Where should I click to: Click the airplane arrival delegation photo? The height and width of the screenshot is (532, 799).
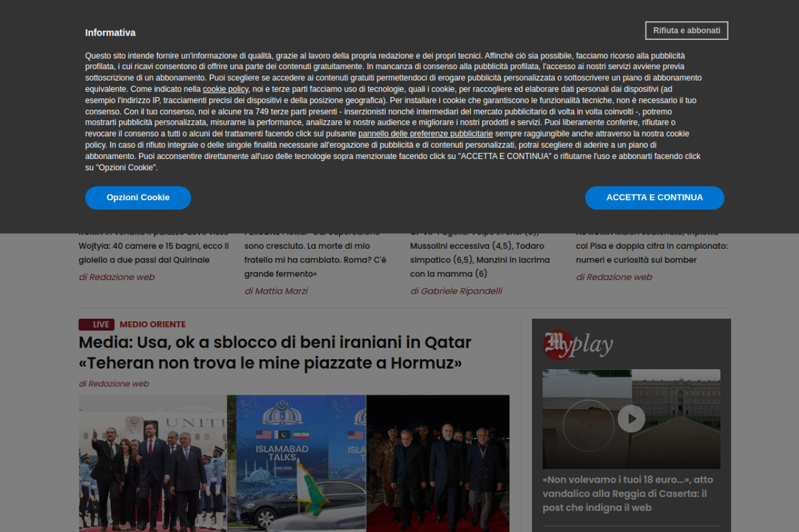[x=152, y=463]
